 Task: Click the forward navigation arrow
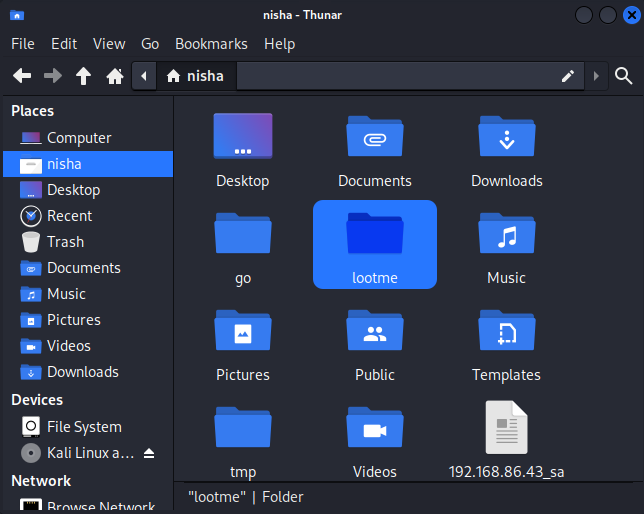53,76
